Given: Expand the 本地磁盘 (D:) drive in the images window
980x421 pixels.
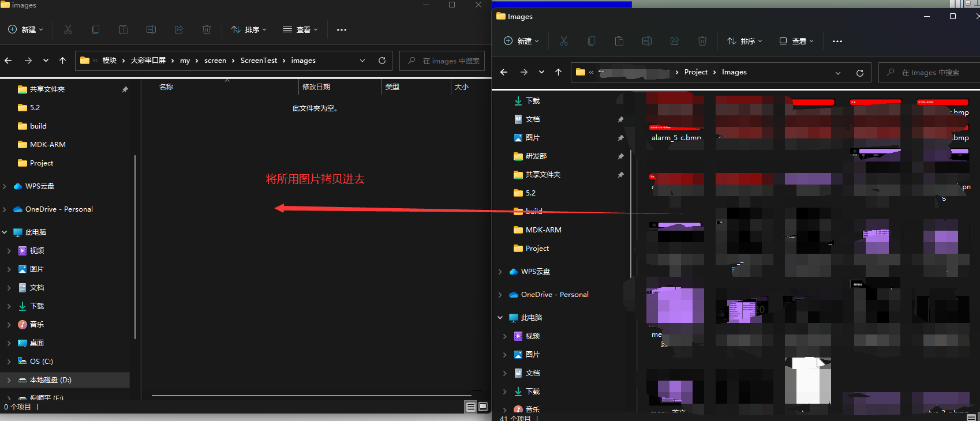Looking at the screenshot, I should pyautogui.click(x=9, y=380).
